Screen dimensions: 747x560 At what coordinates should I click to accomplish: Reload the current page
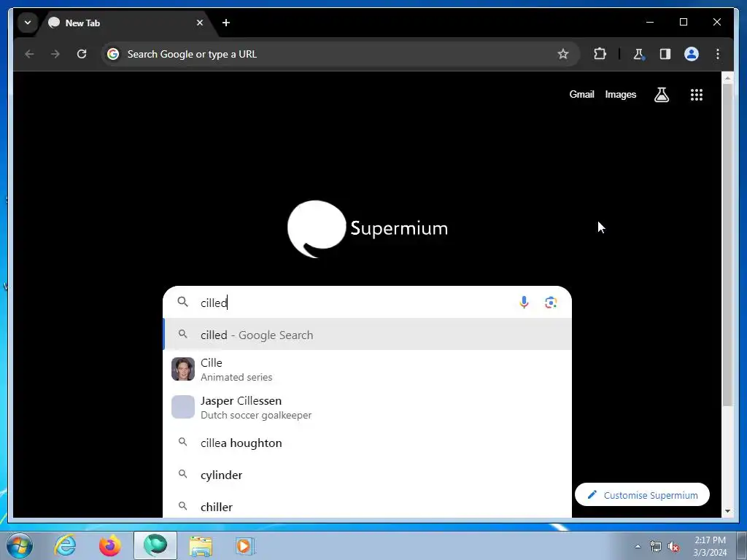pyautogui.click(x=82, y=54)
